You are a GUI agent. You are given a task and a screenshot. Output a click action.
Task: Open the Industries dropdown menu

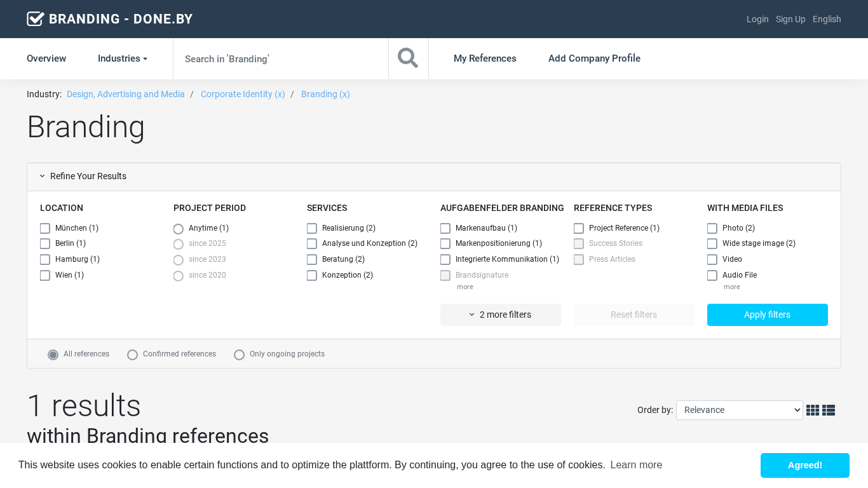pos(122,58)
